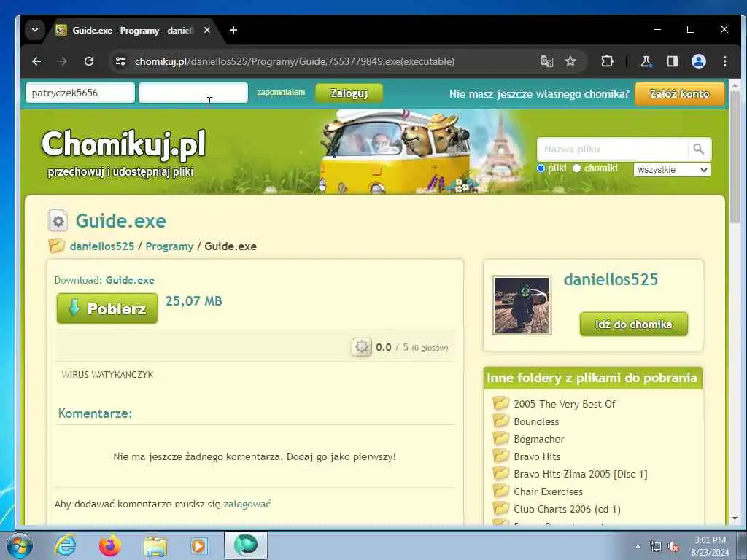747x560 pixels.
Task: Click the Chomikuj.pl logo
Action: point(124,144)
